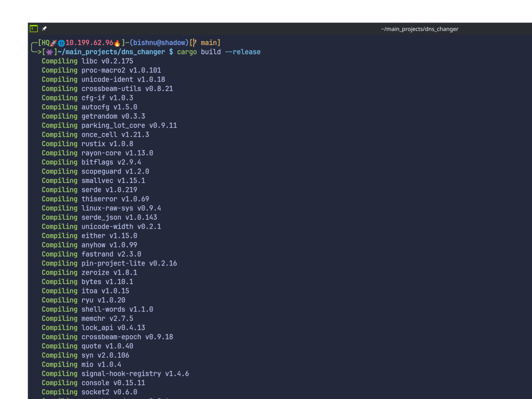Click the line 'Compiling unicode-ident v1.0.18'
This screenshot has height=399, width=532.
pos(103,79)
